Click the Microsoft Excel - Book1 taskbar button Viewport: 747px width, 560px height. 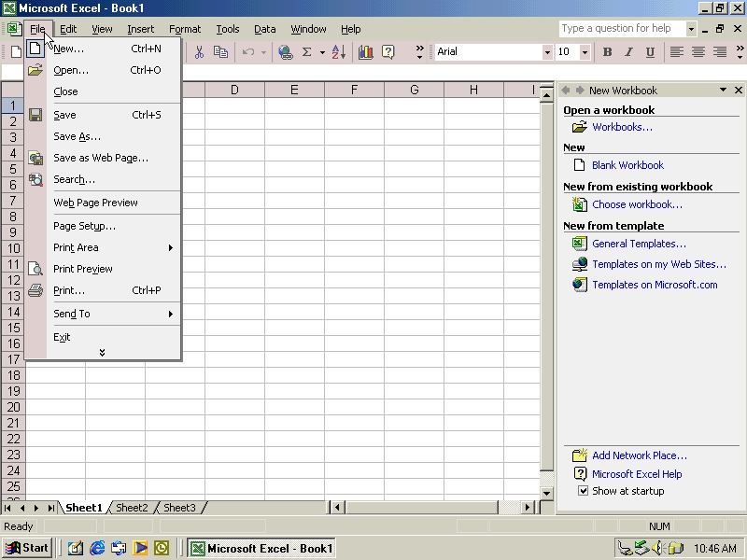(261, 548)
